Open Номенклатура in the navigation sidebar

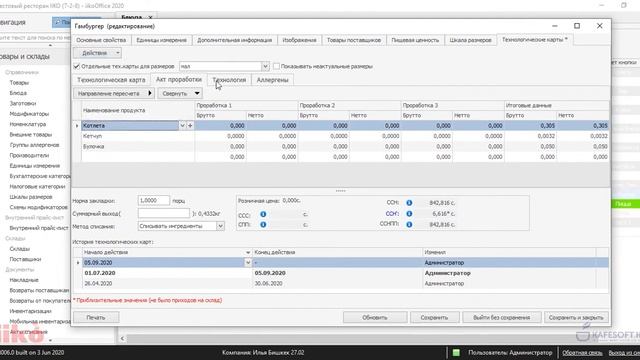28,124
